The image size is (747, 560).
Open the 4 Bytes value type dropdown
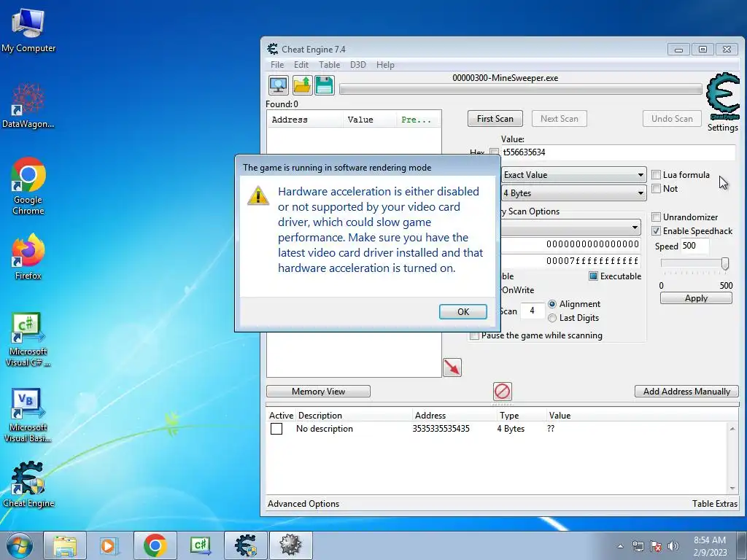573,192
